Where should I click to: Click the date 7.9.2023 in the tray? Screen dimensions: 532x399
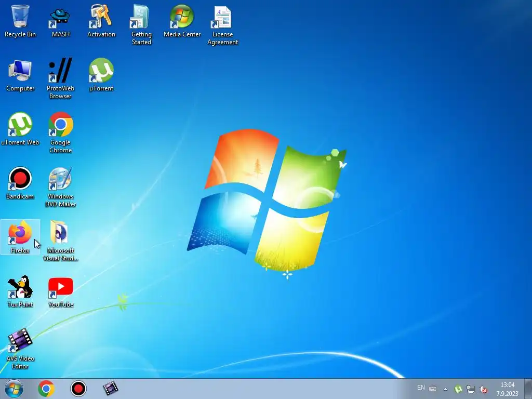point(507,394)
